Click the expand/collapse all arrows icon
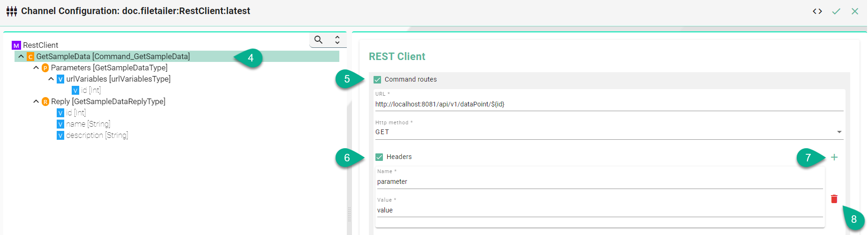This screenshot has height=235, width=868. [x=337, y=40]
